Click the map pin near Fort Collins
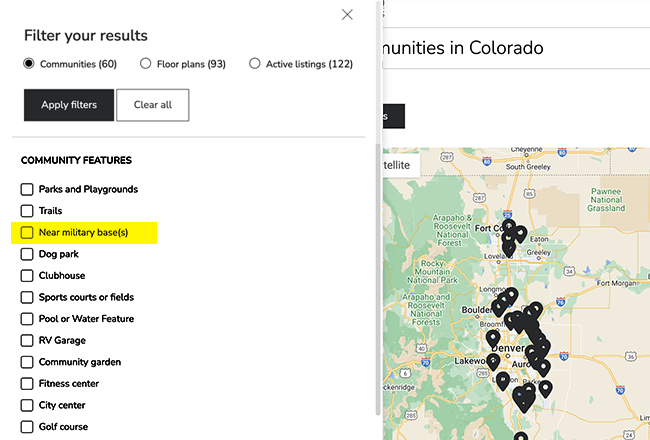 tap(509, 228)
